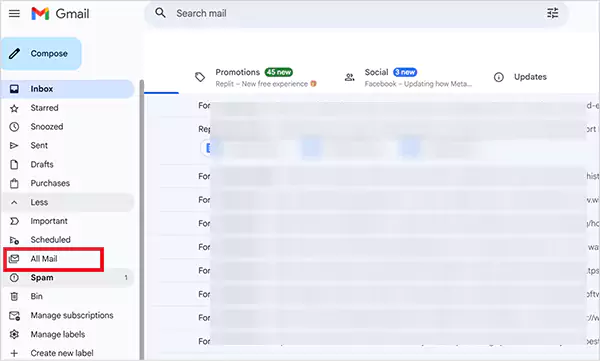
Task: Click the 3 new Social badge
Action: tap(405, 72)
